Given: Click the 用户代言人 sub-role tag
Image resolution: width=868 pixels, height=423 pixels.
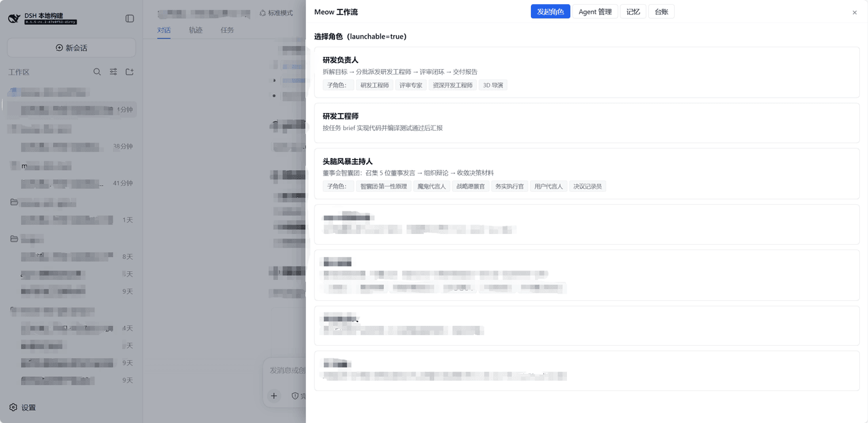Looking at the screenshot, I should click(549, 186).
